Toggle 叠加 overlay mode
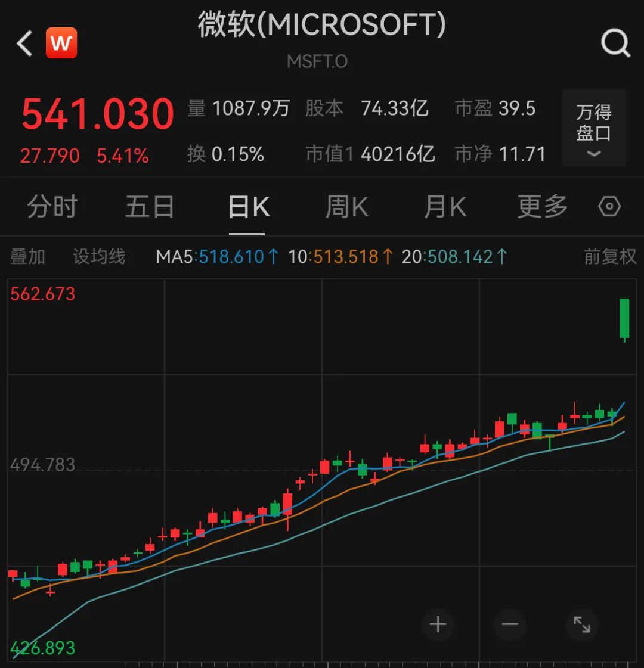This screenshot has width=644, height=668. point(27,256)
